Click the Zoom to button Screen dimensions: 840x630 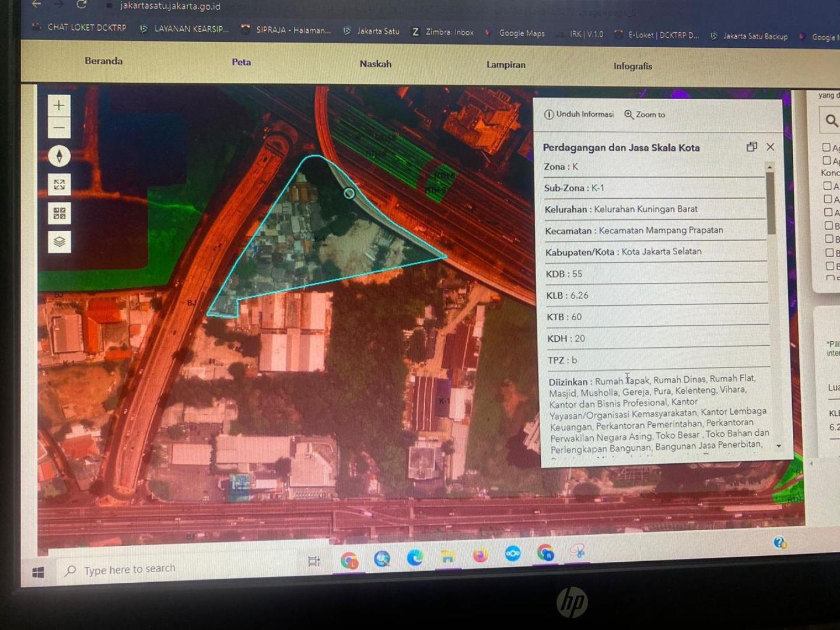(645, 115)
